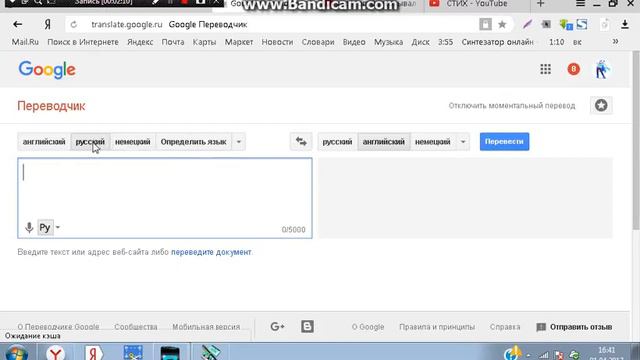The image size is (640, 360).
Task: Open Карты bookmark
Action: coord(204,42)
